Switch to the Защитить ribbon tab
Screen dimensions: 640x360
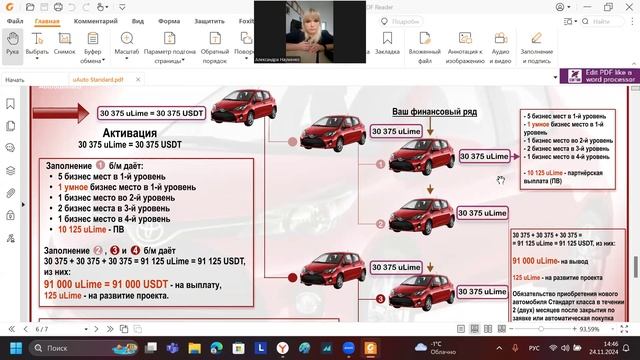tap(209, 21)
